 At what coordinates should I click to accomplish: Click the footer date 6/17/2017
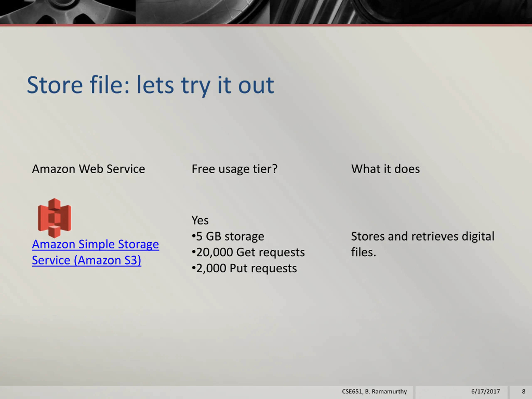pos(485,392)
